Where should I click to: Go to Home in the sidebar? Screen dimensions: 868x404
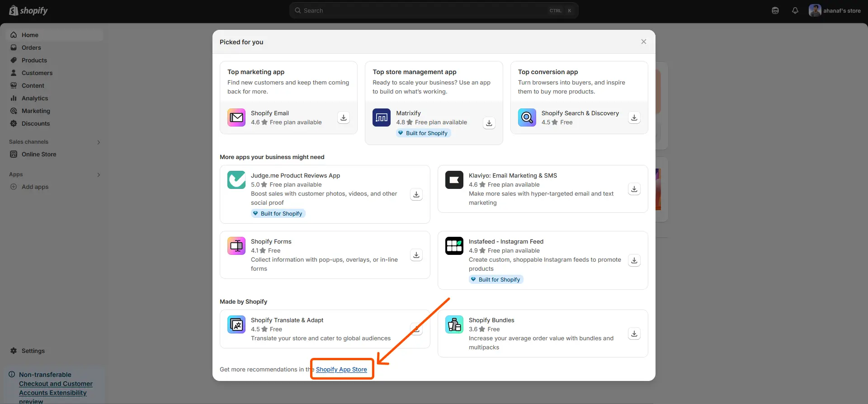click(54, 35)
